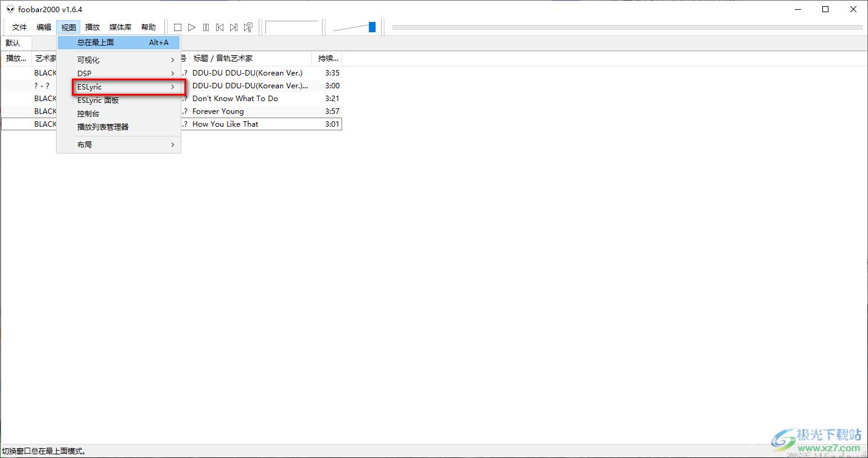Pause playback using the pause icon
Screen dimensions: 868x458
point(206,27)
